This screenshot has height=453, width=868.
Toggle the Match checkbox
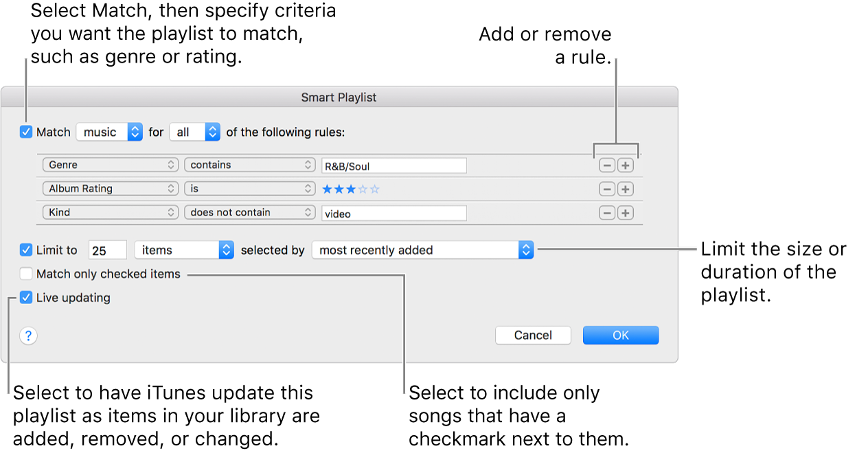26,132
